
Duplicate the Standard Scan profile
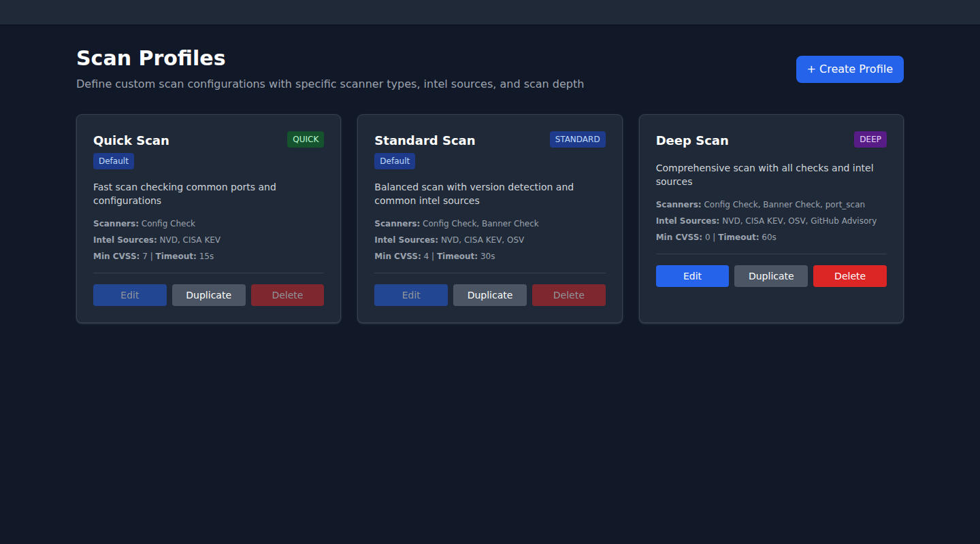[x=489, y=294]
